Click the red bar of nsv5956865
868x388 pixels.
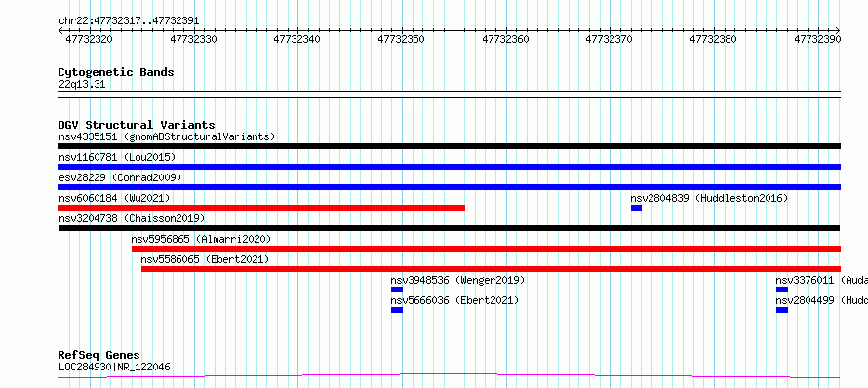coord(486,249)
